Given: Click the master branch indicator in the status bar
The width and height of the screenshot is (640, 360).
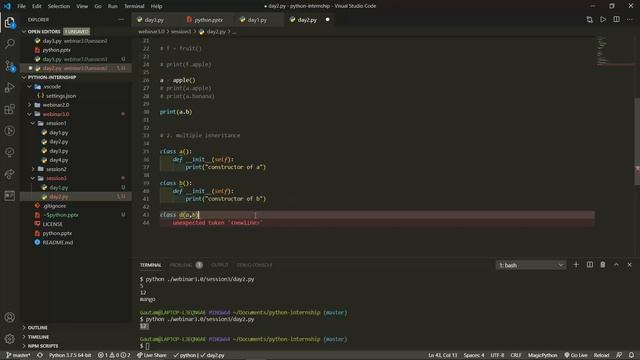Looking at the screenshot, I should tap(18, 355).
